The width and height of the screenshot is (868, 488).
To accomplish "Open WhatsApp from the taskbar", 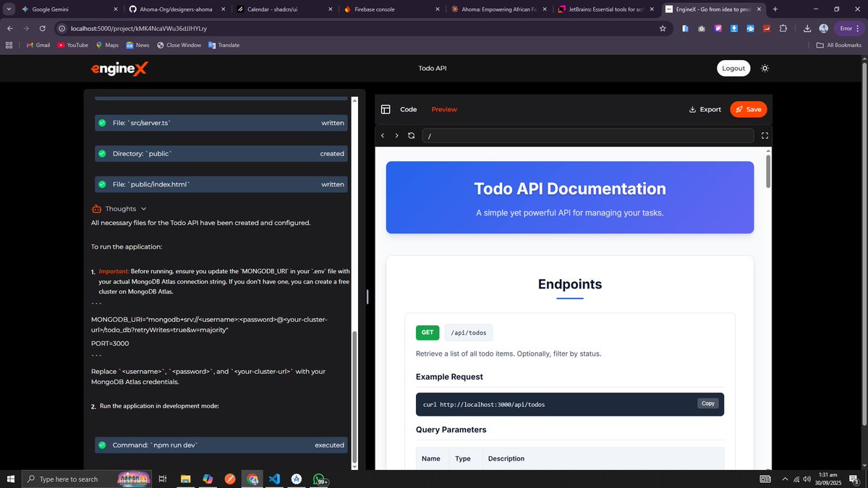I will pos(320,479).
